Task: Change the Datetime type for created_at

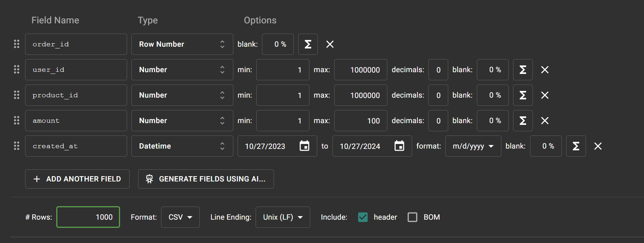Action: pos(182,146)
